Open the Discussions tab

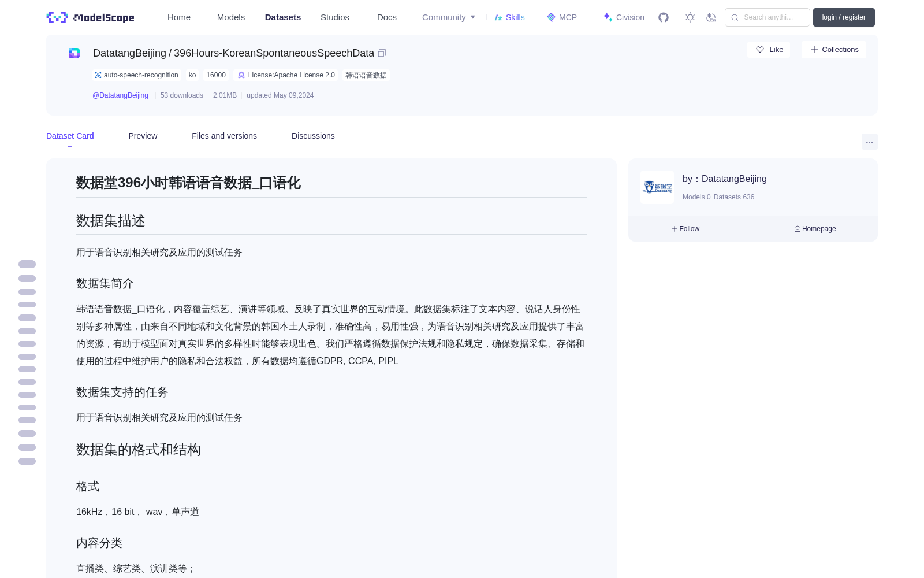pos(313,136)
